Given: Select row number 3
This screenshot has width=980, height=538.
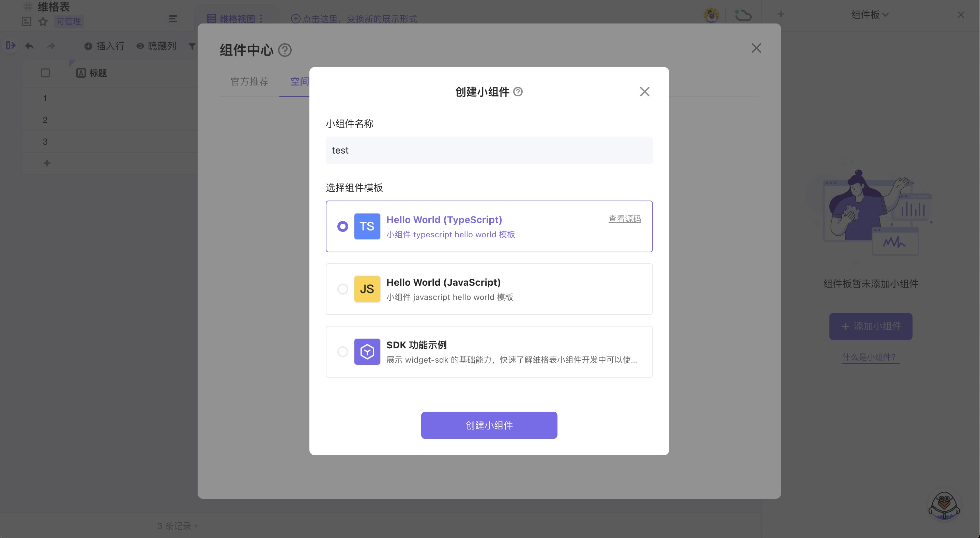Looking at the screenshot, I should (x=45, y=141).
